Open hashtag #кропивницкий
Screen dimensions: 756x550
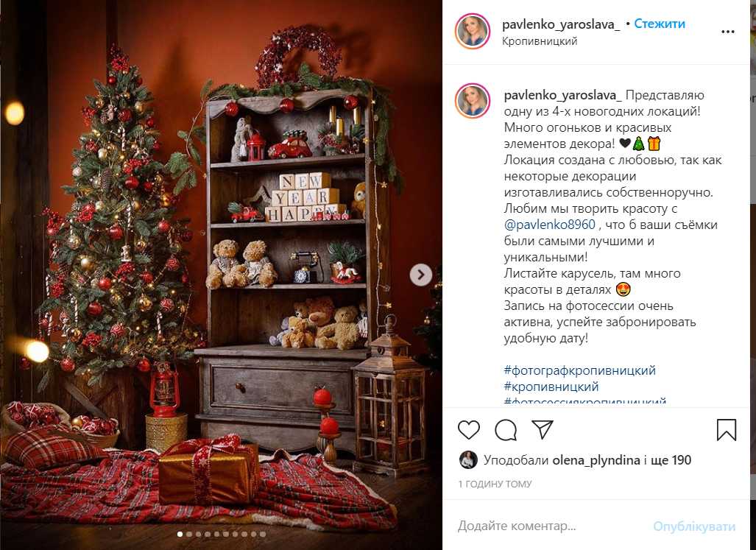tap(551, 387)
